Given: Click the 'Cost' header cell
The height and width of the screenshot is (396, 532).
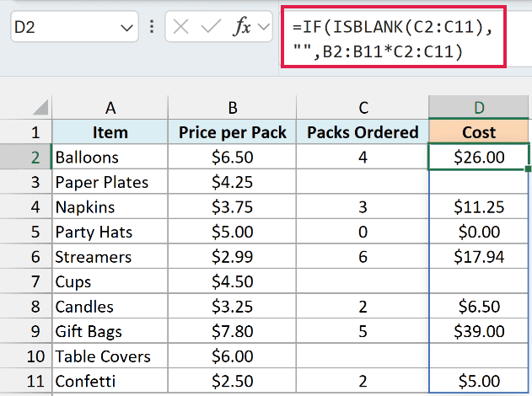Looking at the screenshot, I should point(479,132).
